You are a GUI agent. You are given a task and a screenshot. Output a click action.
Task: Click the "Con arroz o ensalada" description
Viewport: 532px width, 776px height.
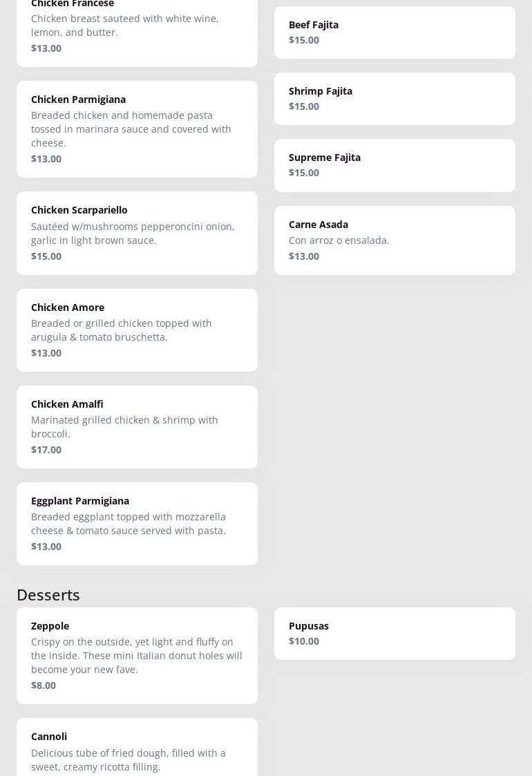click(339, 240)
